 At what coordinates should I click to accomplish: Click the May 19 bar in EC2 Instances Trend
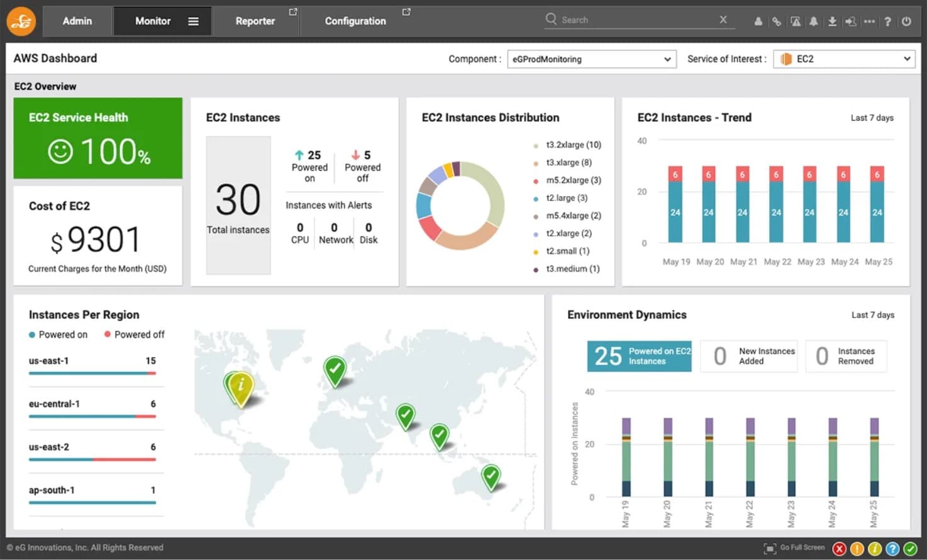click(675, 204)
